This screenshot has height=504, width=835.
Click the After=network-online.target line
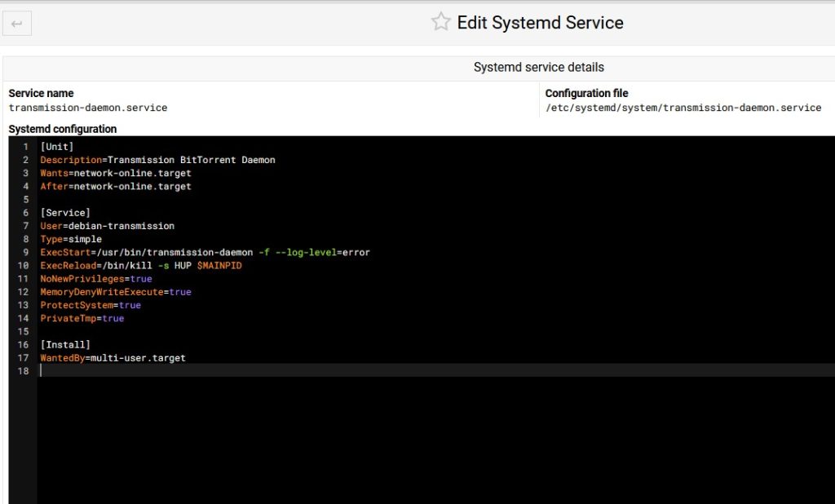(x=116, y=187)
